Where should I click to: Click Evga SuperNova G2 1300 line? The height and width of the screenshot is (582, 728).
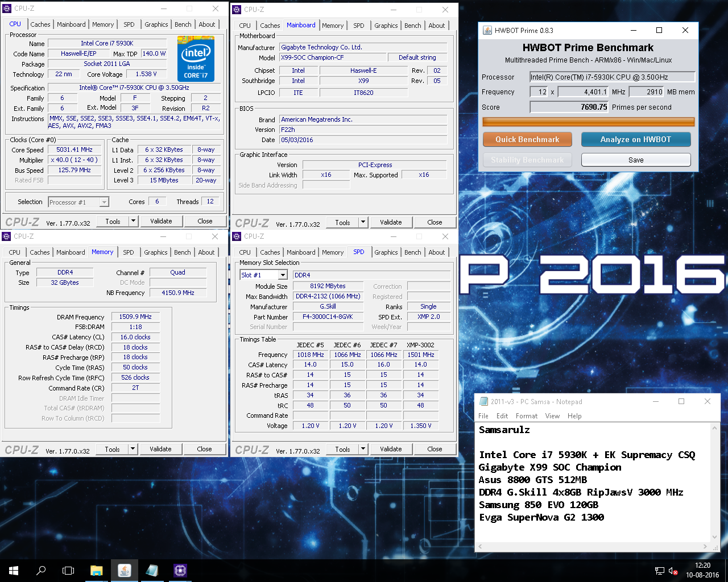click(541, 517)
